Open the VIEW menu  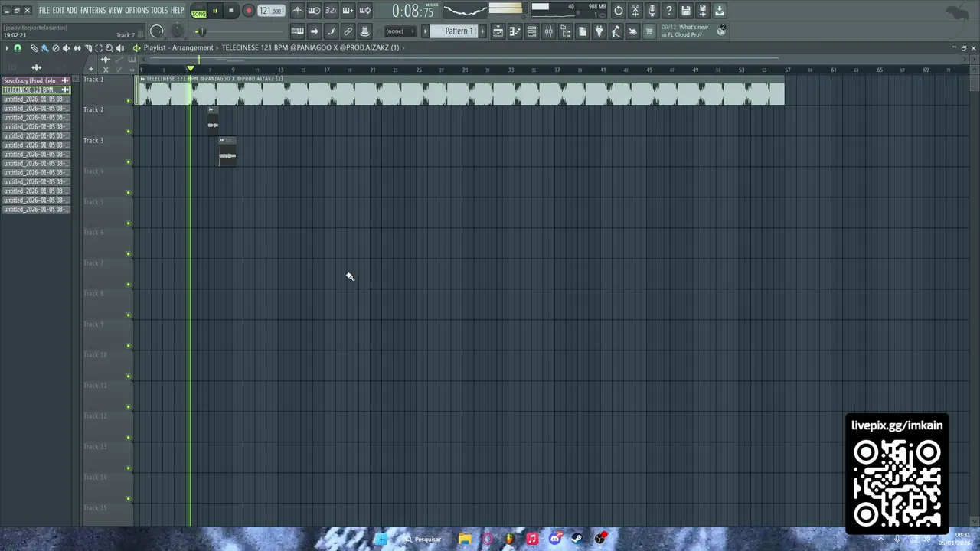point(115,10)
